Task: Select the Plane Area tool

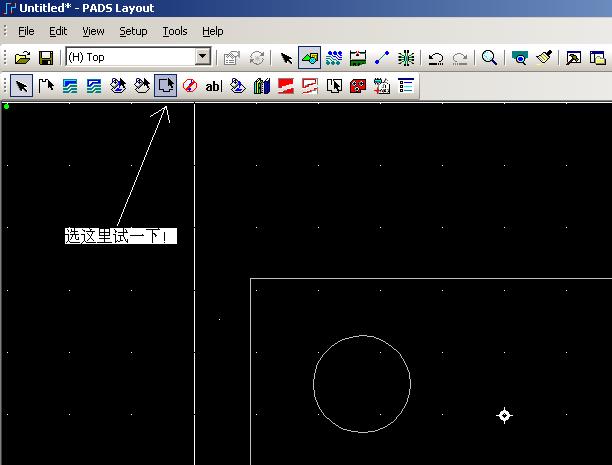Action: click(286, 86)
